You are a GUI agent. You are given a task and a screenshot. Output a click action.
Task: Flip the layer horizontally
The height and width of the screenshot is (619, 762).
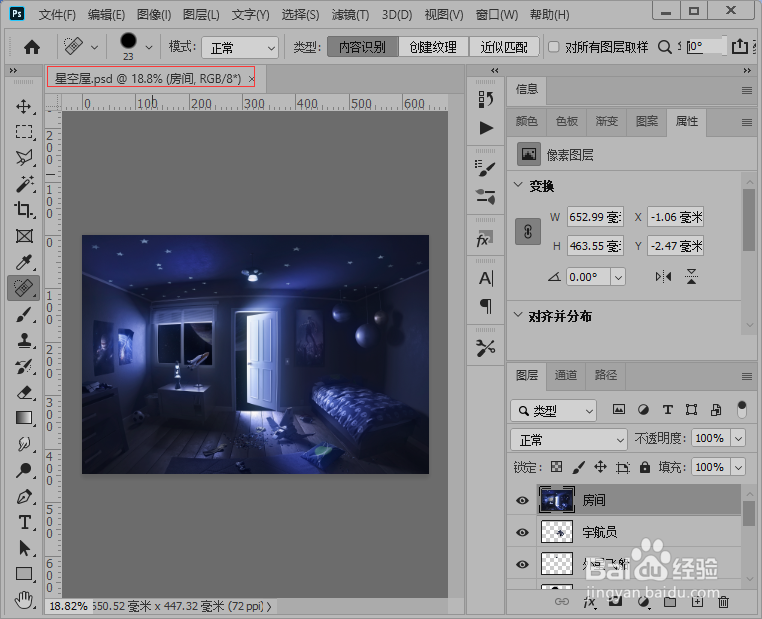click(x=663, y=277)
